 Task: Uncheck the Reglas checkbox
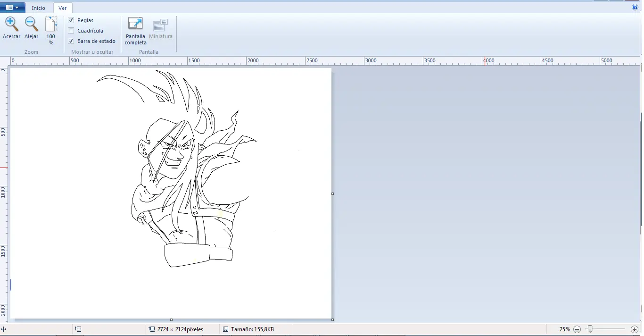point(71,20)
